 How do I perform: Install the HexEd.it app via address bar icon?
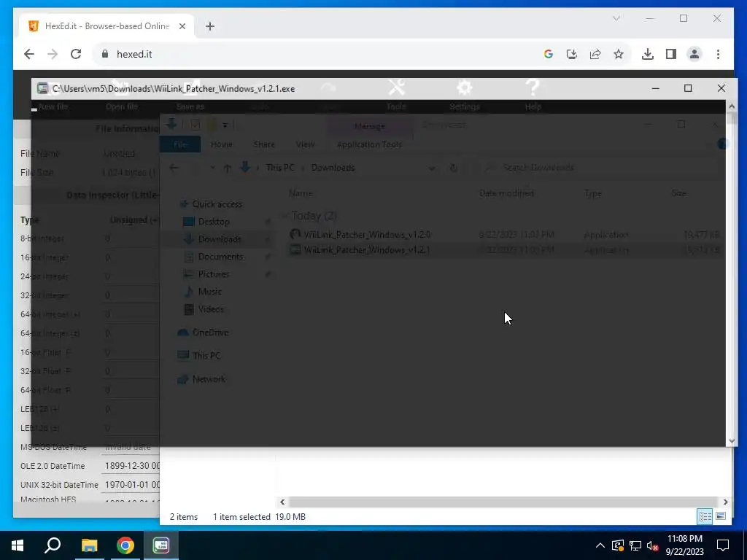click(572, 54)
